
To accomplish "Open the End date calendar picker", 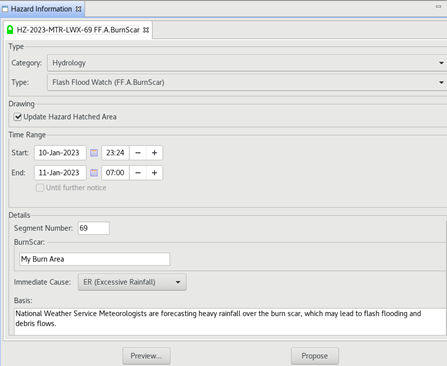I will point(94,173).
